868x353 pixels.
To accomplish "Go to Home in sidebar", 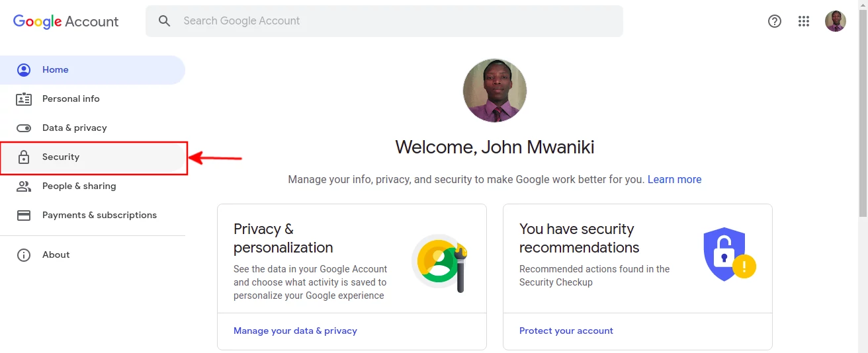I will [93, 70].
